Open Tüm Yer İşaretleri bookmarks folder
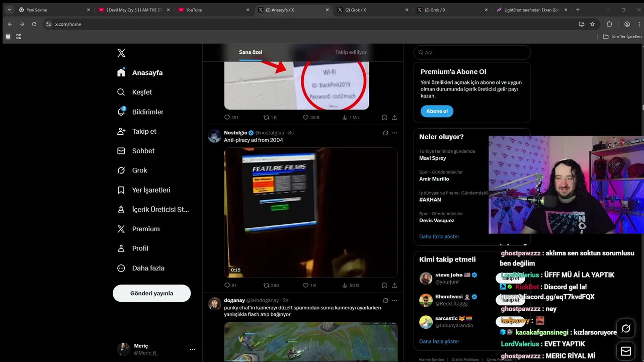This screenshot has width=644, height=362. pos(622,37)
